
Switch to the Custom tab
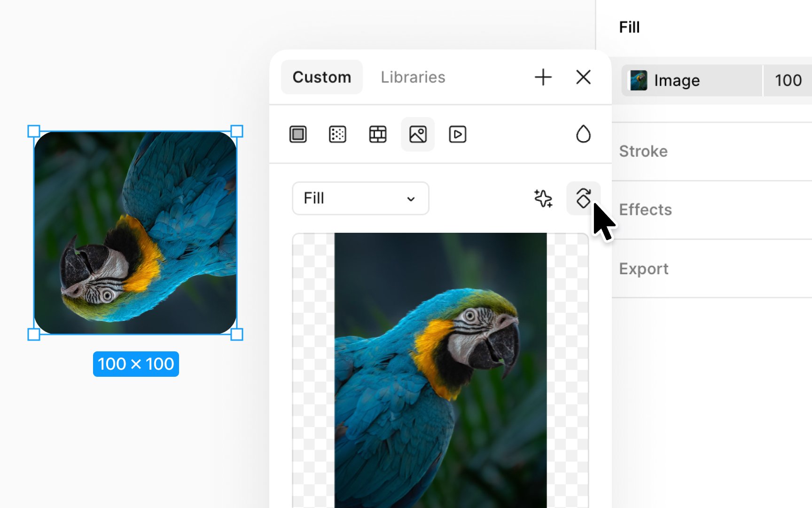[322, 77]
